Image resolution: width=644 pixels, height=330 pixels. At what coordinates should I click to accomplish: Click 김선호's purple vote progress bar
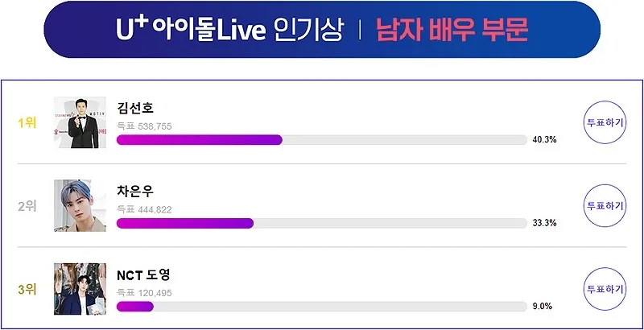199,140
